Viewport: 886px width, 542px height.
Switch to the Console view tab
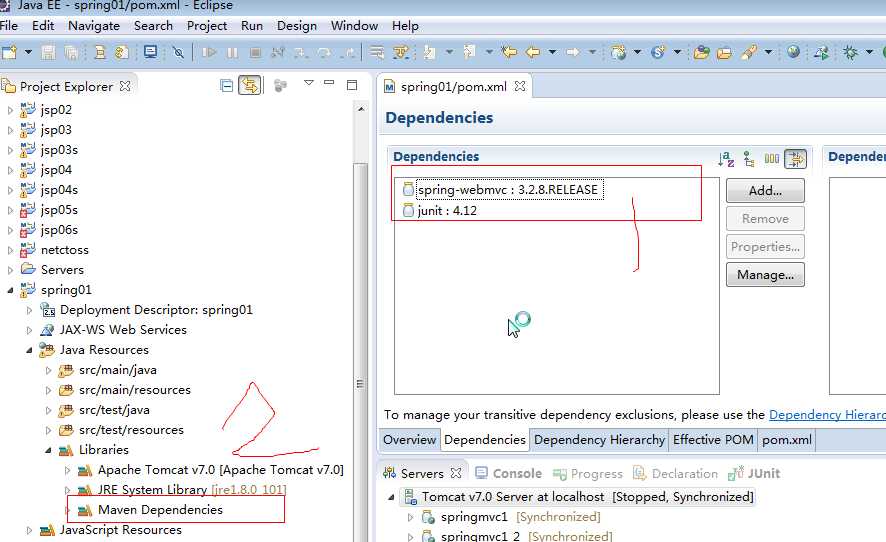(x=509, y=474)
